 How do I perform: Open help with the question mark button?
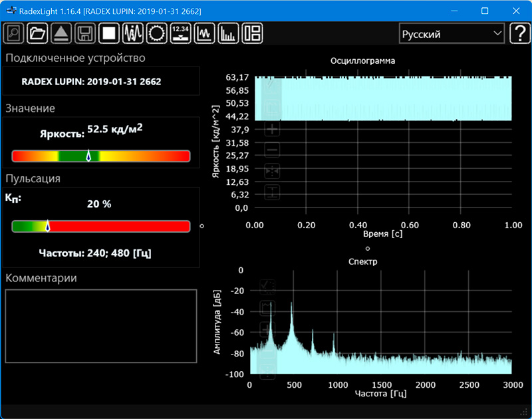click(x=519, y=33)
